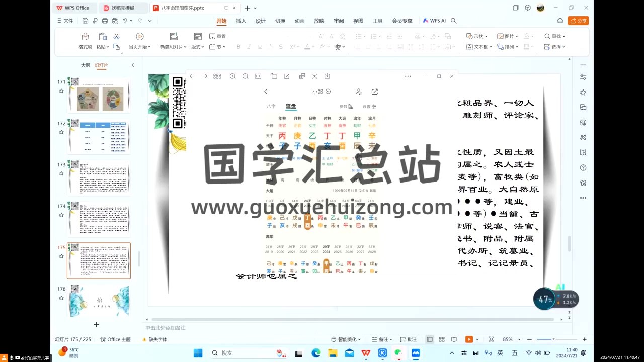644x362 pixels.
Task: Click the Windows Start button
Action: (198, 353)
